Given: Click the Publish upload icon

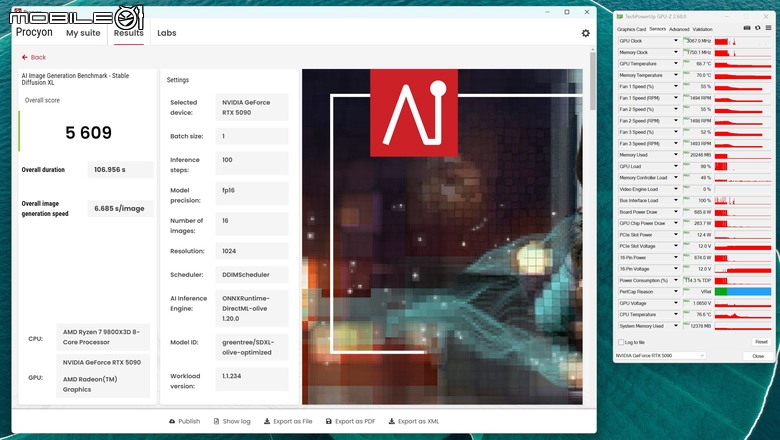Looking at the screenshot, I should click(x=172, y=421).
